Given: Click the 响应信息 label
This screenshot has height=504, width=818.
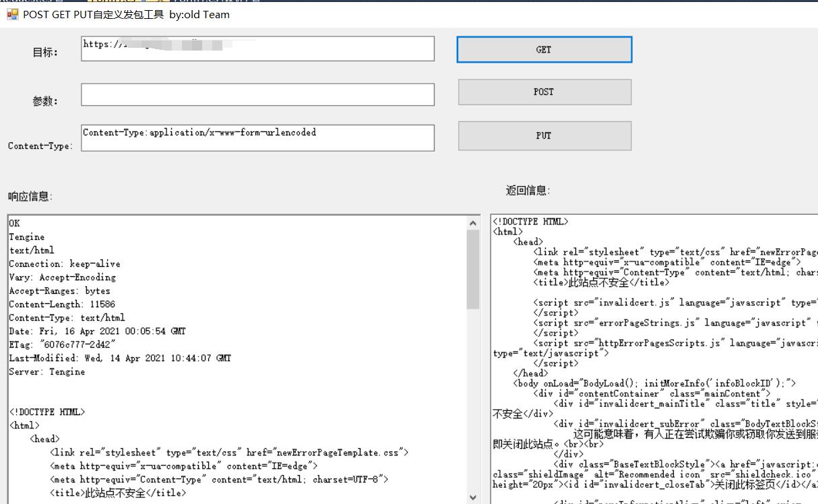Looking at the screenshot, I should (30, 197).
